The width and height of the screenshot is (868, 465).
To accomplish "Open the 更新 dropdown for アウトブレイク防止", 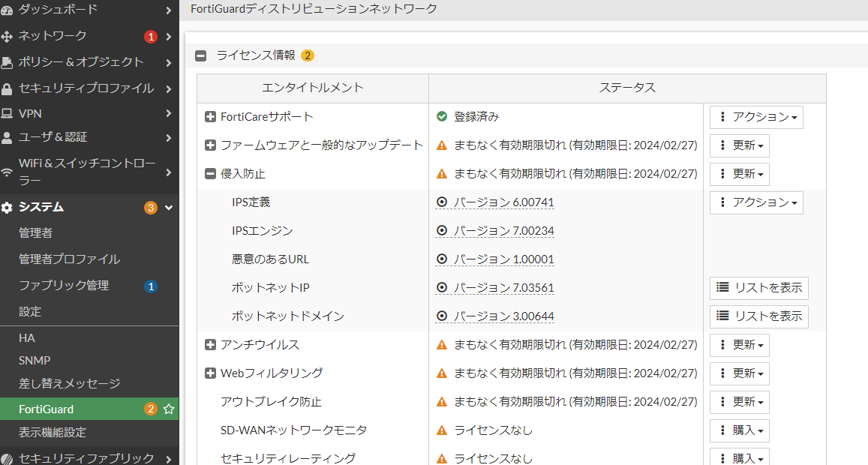I will click(740, 402).
